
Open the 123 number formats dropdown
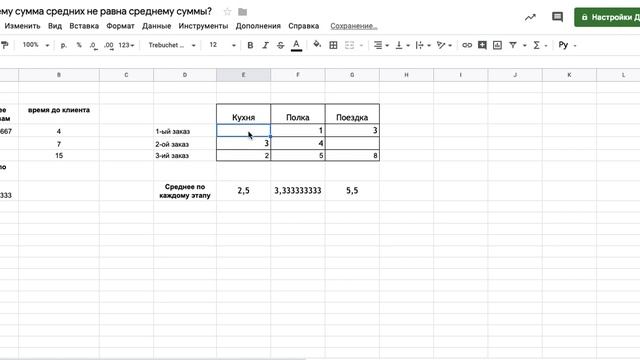[126, 45]
